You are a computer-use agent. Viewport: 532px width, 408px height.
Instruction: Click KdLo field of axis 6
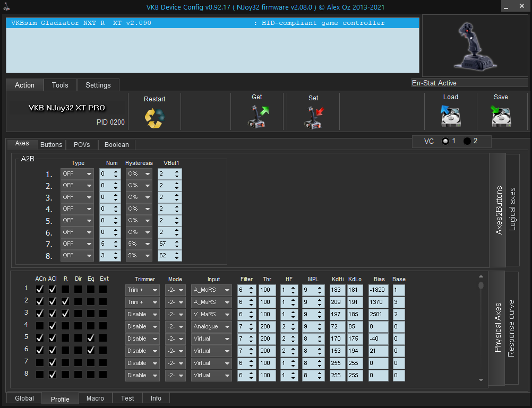coord(355,351)
